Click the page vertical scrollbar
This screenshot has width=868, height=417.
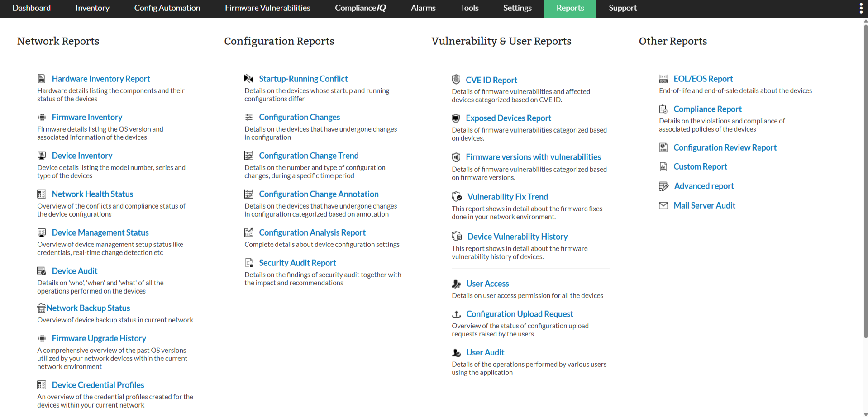[x=865, y=181]
